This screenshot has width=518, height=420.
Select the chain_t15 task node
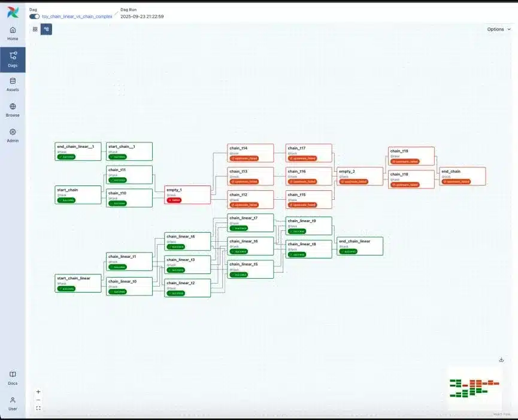point(308,200)
